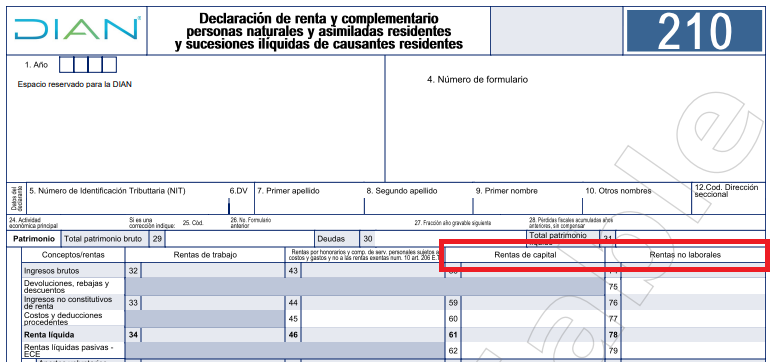Select field 33 Ingresos no constitutivos, trabajo
This screenshot has width=773, height=362.
click(212, 302)
